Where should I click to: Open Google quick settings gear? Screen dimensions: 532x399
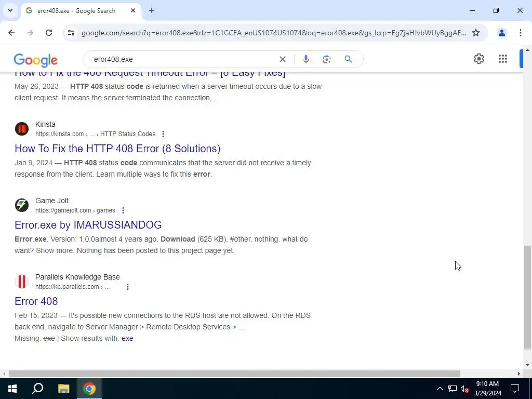coord(478,59)
